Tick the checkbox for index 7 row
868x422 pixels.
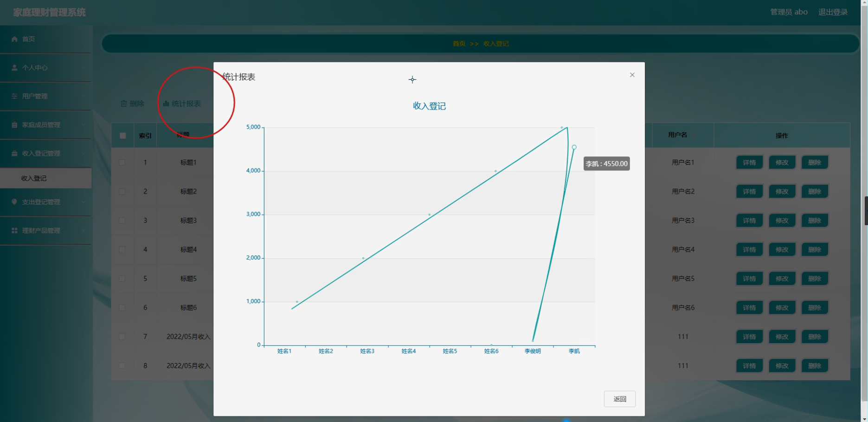pyautogui.click(x=122, y=337)
